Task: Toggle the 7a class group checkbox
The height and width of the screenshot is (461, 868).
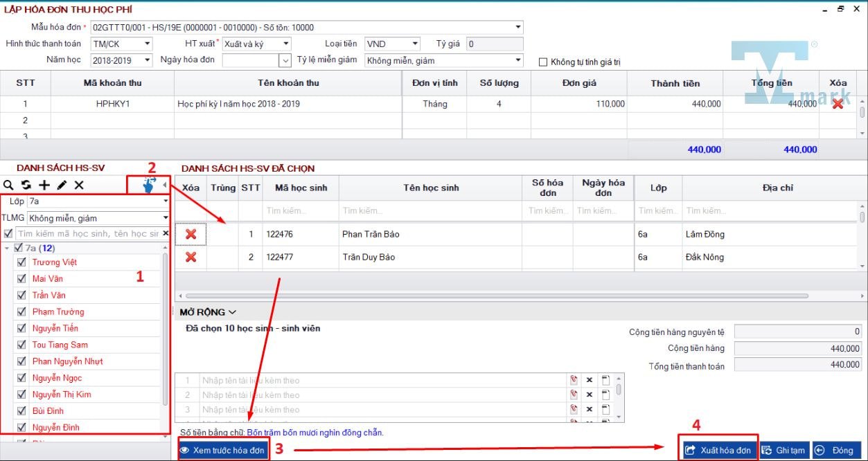Action: (19, 248)
